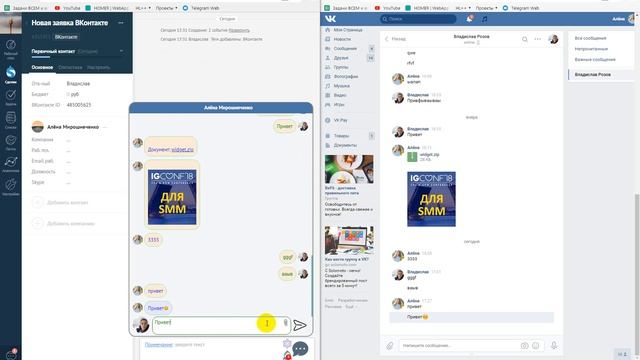The height and width of the screenshot is (360, 640).
Task: Open deal options three-dots next to title
Action: point(121,23)
